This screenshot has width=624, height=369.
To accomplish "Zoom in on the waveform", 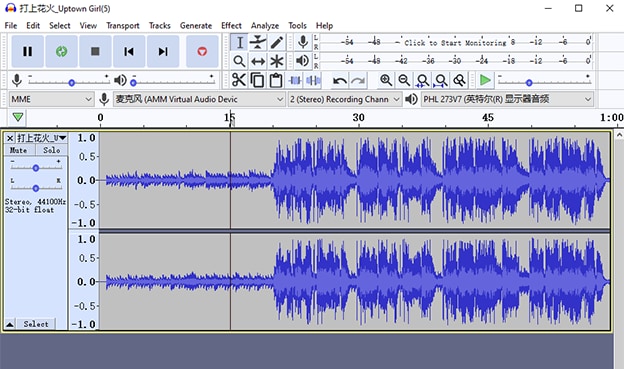I will (386, 80).
